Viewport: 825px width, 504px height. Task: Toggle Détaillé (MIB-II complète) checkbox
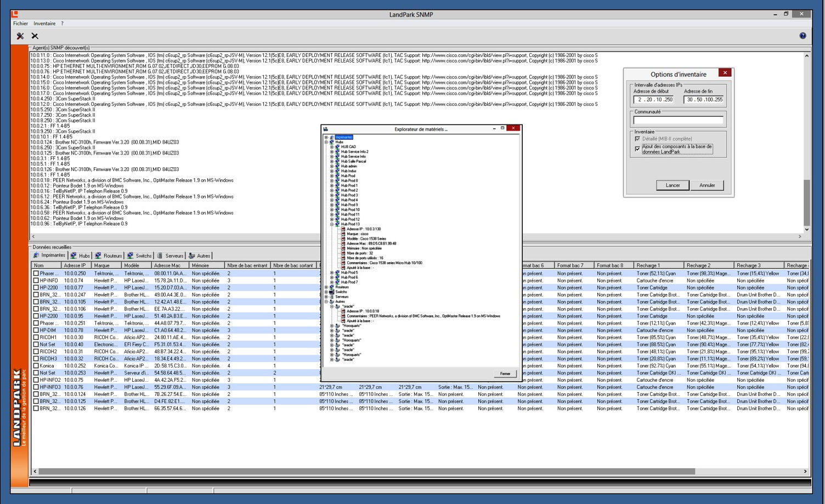click(x=637, y=139)
